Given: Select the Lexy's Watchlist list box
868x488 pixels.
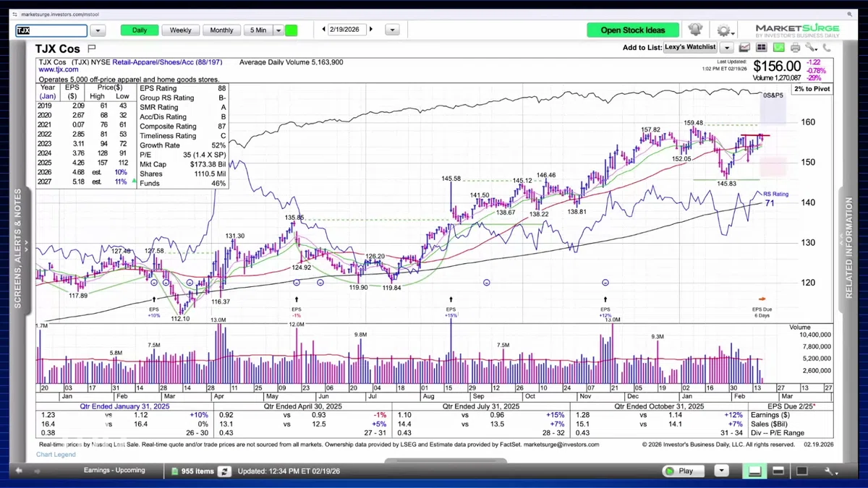Looking at the screenshot, I should pyautogui.click(x=691, y=48).
